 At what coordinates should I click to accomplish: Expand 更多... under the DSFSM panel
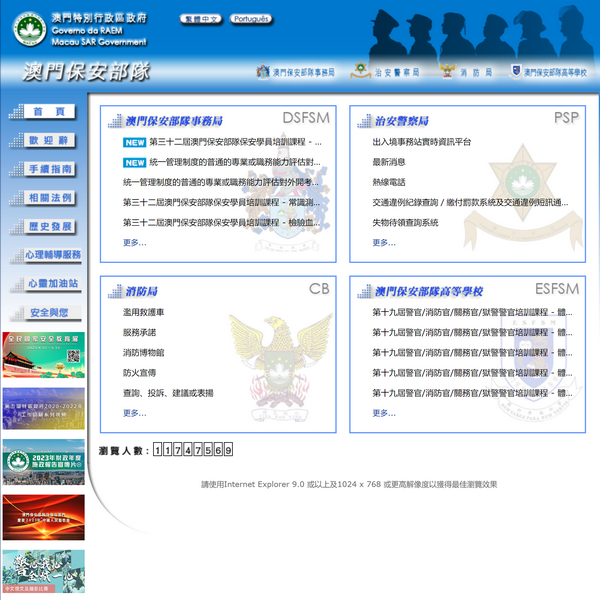(x=134, y=242)
